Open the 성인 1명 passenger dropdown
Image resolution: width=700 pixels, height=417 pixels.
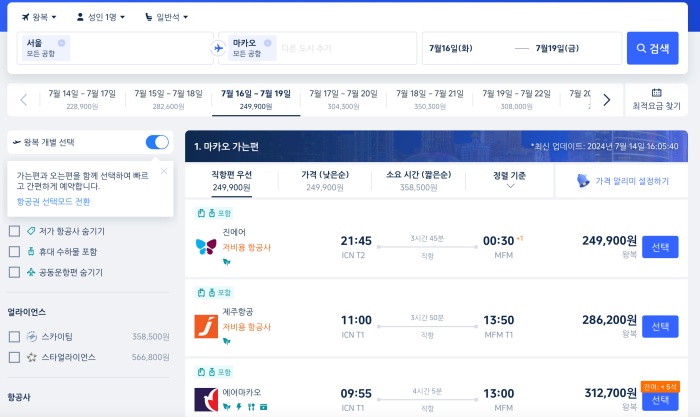click(x=101, y=17)
